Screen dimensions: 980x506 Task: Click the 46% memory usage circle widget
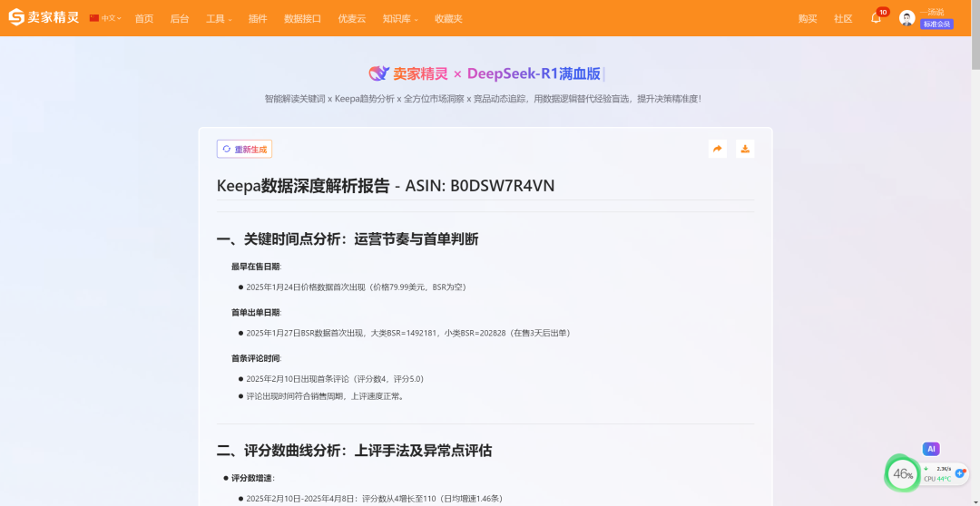[x=903, y=473]
